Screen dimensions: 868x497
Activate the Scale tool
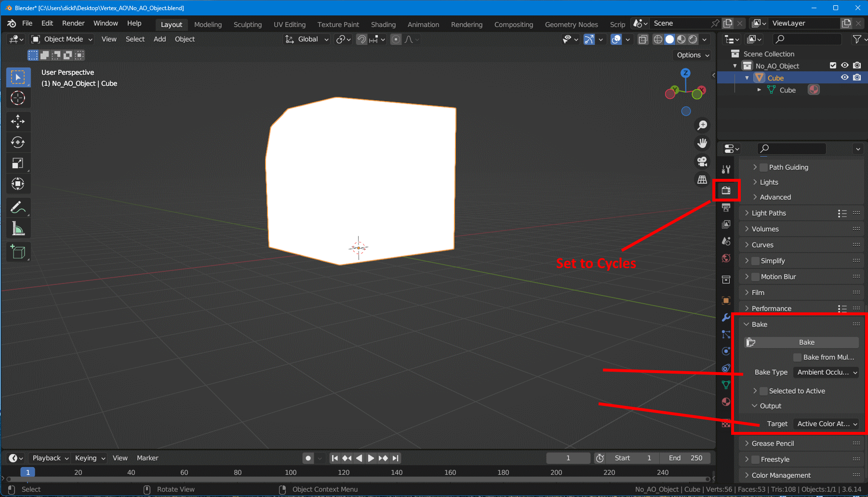[x=18, y=163]
